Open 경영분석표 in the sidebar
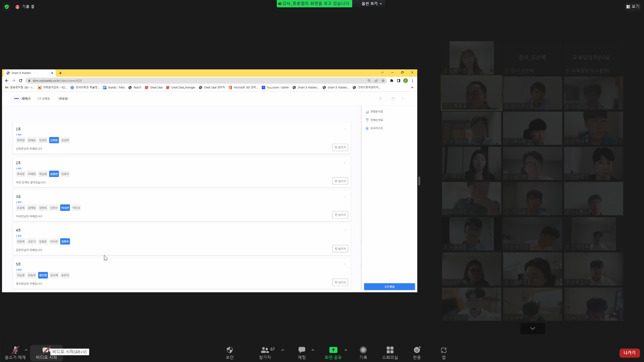 click(374, 112)
